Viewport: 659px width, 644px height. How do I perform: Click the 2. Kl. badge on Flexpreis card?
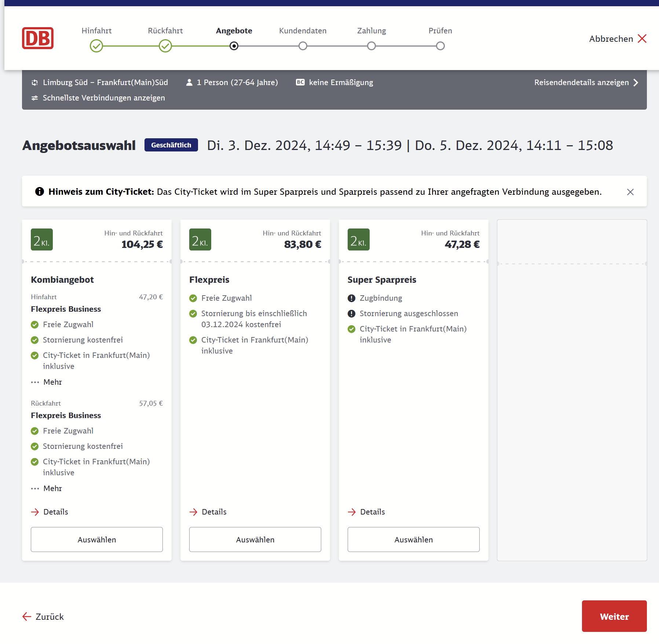coord(200,239)
